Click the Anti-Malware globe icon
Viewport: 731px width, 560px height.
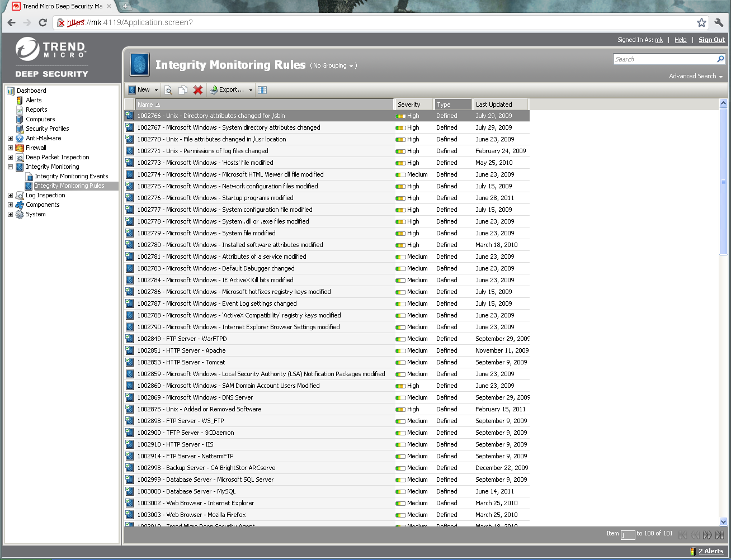coord(20,138)
